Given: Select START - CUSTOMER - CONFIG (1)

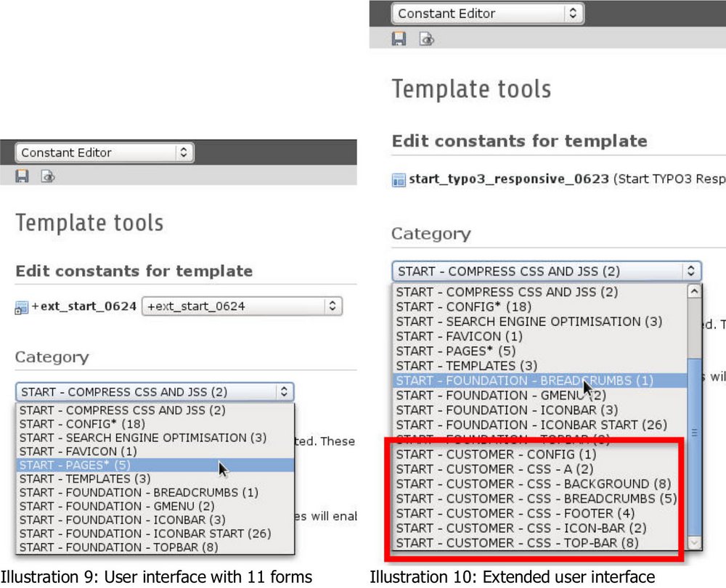Looking at the screenshot, I should pyautogui.click(x=540, y=454).
